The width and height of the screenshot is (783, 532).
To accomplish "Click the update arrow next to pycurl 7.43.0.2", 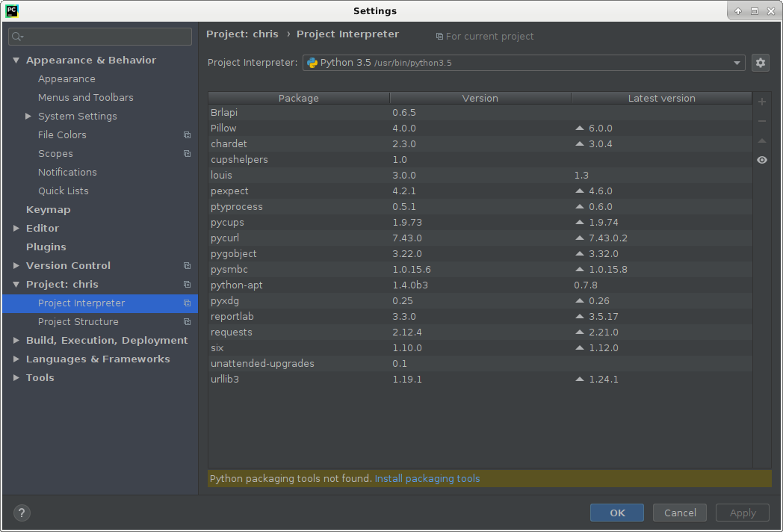I will coord(579,238).
